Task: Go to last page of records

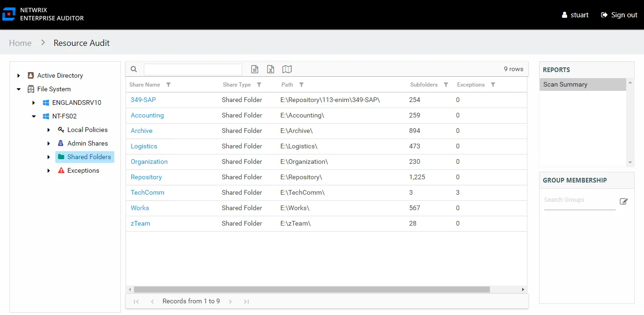Action: click(x=246, y=301)
